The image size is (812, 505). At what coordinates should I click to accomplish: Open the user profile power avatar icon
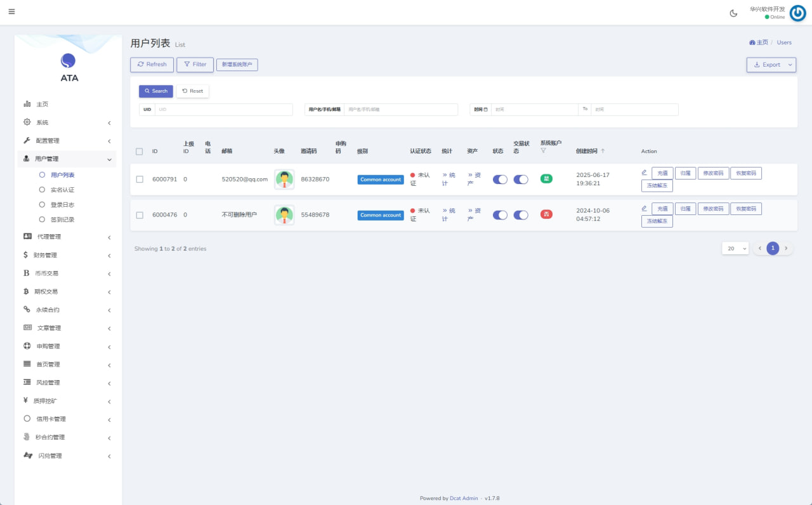pos(797,13)
